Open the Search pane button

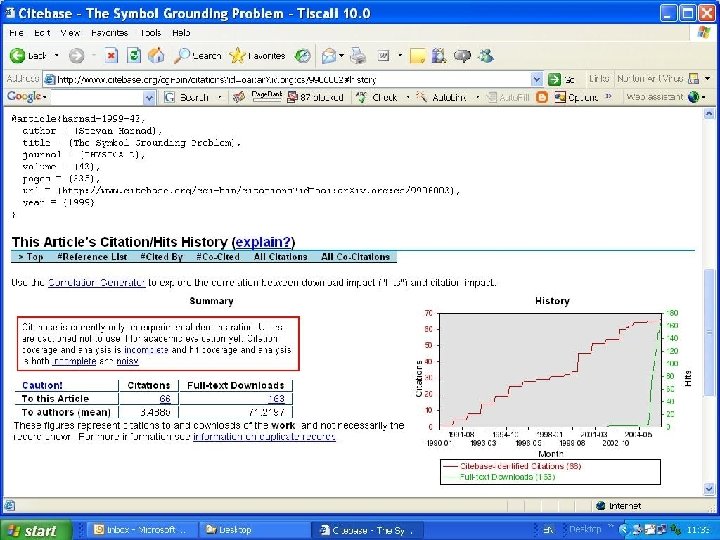197,56
